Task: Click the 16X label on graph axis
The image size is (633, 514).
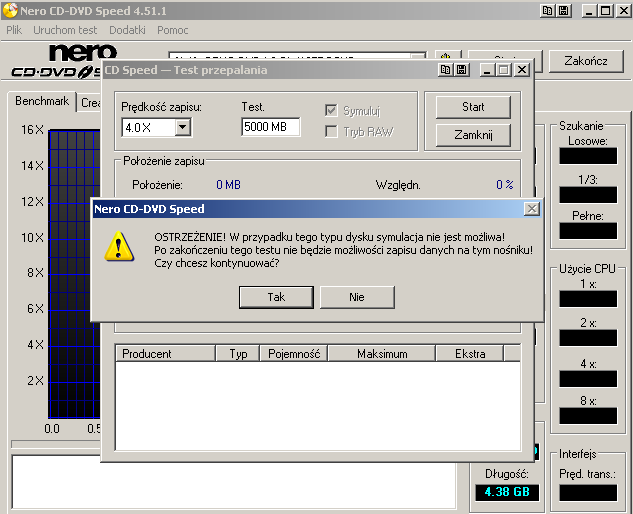Action: (x=32, y=130)
